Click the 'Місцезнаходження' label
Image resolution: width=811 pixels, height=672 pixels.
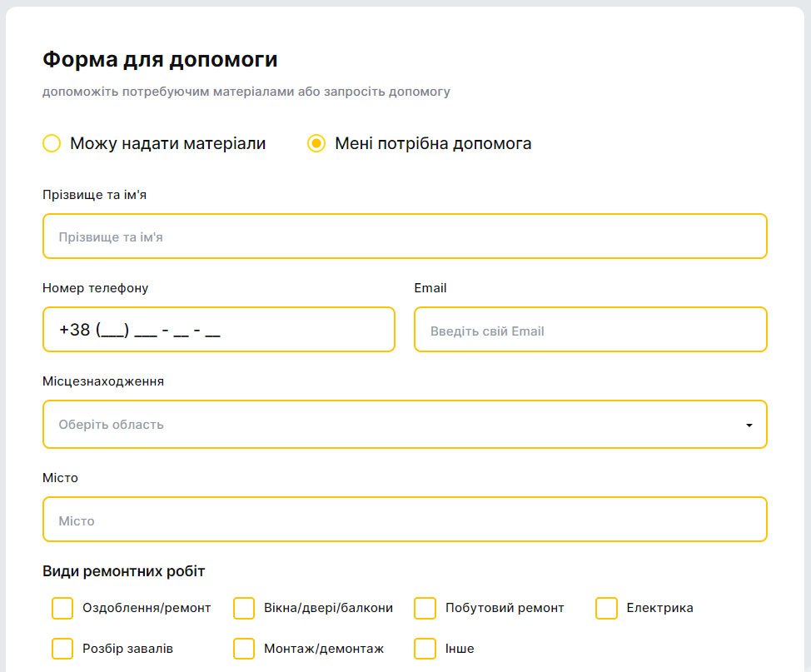pos(103,381)
